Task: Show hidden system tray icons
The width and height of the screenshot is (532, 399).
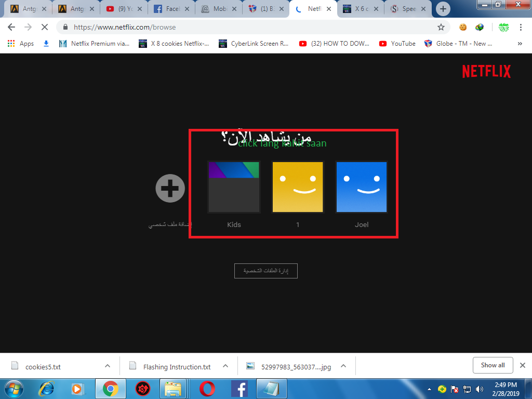Action: pyautogui.click(x=429, y=389)
